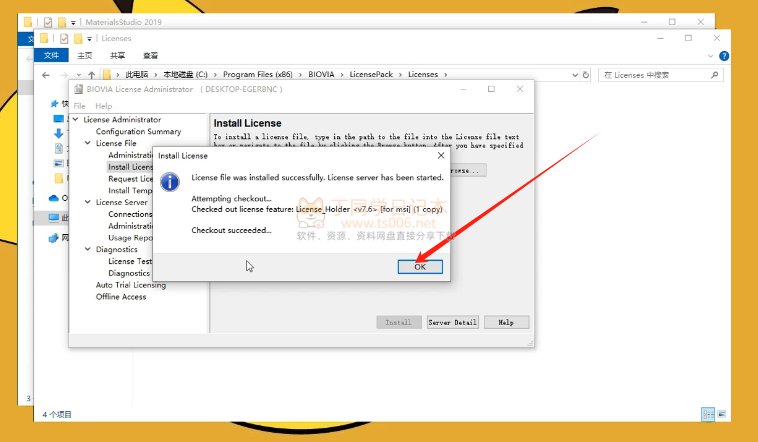Click the greyed-out Install button
This screenshot has height=442, width=758.
[398, 322]
